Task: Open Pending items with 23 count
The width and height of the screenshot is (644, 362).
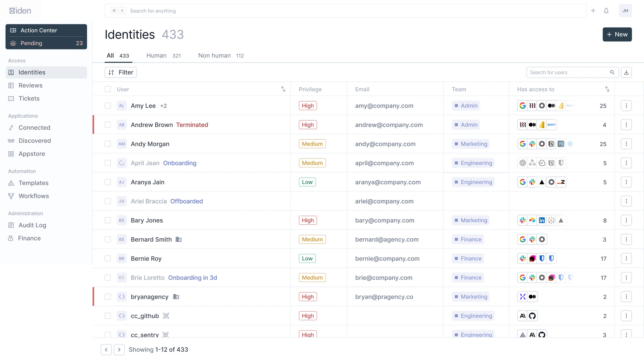Action: (x=46, y=43)
